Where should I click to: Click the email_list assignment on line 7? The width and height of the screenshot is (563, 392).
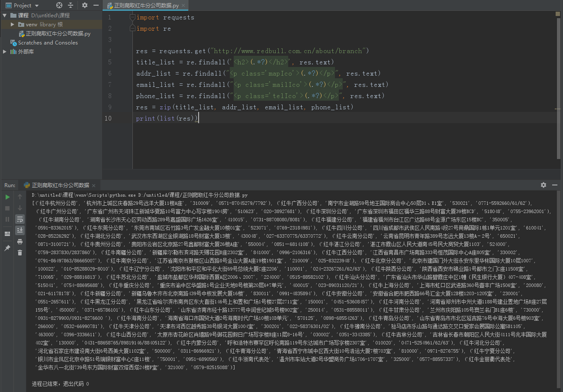click(262, 85)
